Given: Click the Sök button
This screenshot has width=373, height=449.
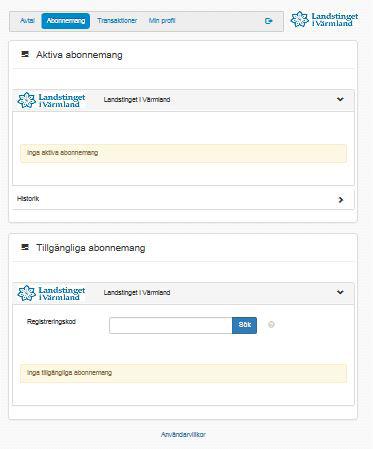Looking at the screenshot, I should coord(244,325).
